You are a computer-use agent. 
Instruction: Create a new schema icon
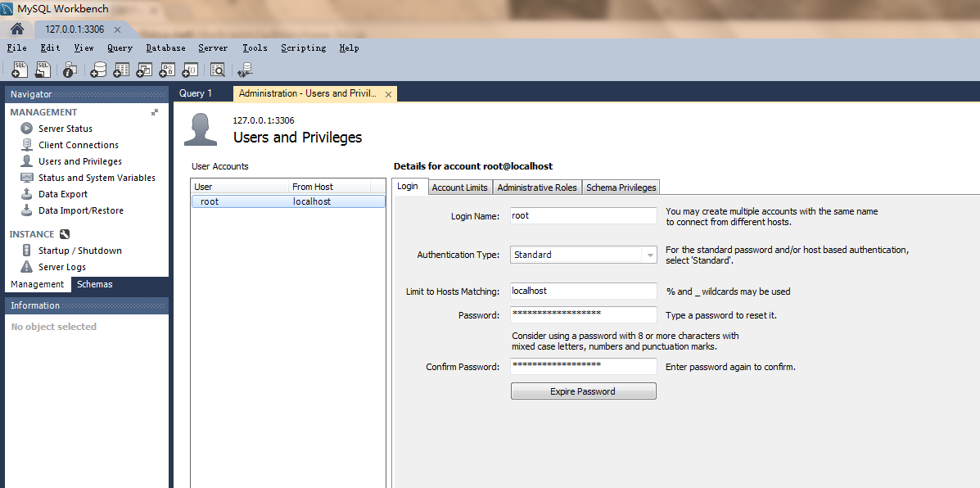tap(98, 70)
